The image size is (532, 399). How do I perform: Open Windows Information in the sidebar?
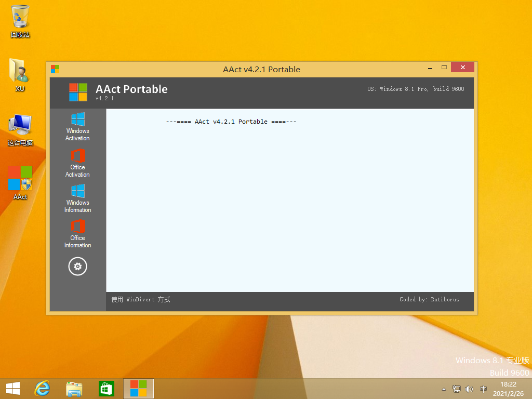click(77, 198)
